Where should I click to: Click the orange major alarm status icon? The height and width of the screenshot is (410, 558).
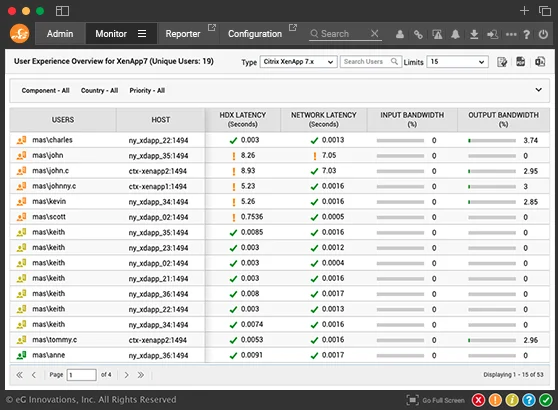[495, 400]
